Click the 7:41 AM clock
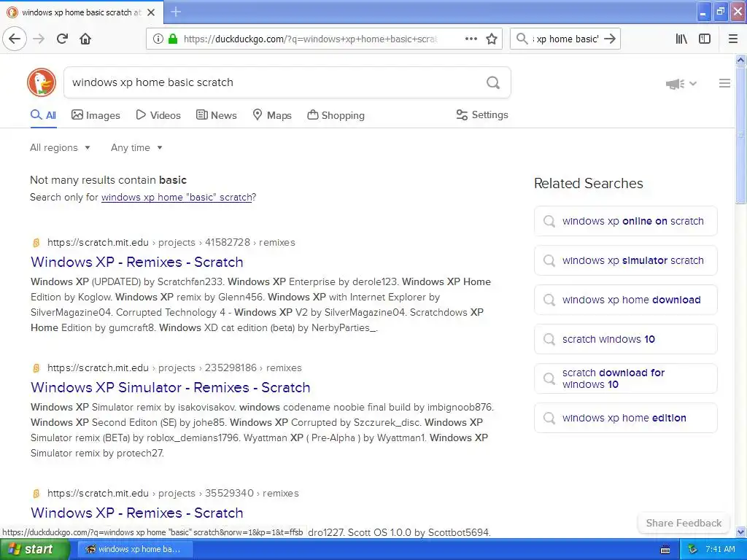Image resolution: width=747 pixels, height=560 pixels. coord(720,550)
